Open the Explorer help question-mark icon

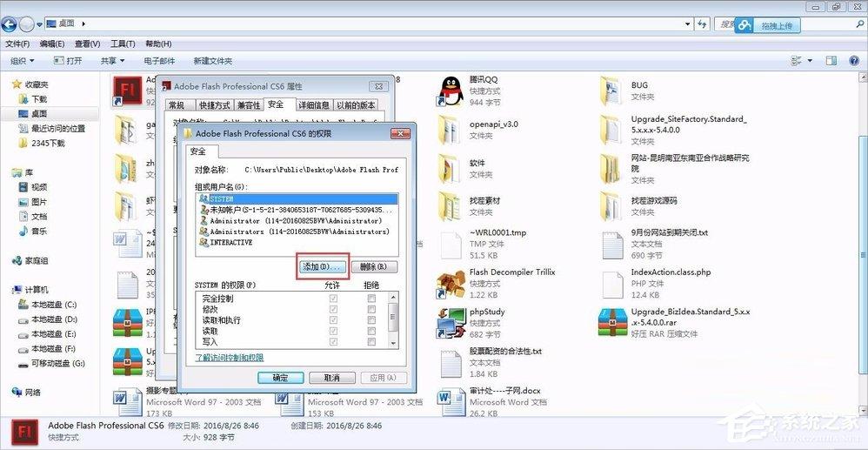point(853,60)
